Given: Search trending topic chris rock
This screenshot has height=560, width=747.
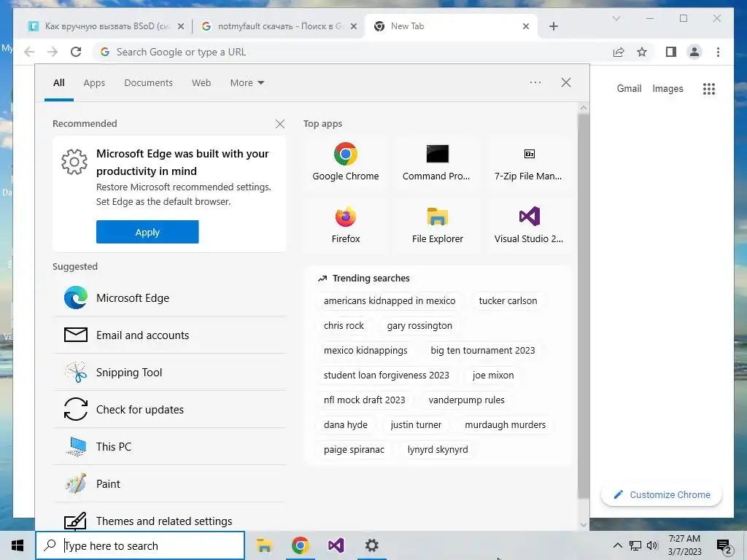Looking at the screenshot, I should click(x=344, y=326).
